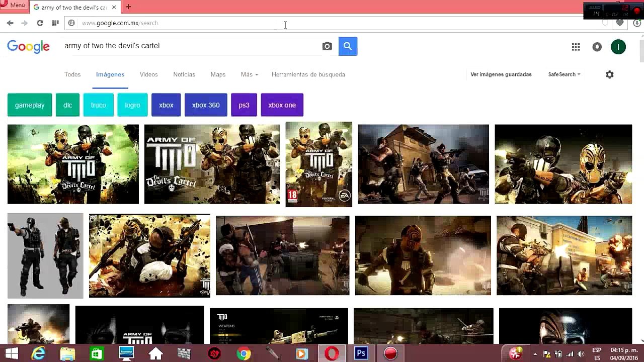Screen dimensions: 644x362
Task: Open the white house taskbar icon
Action: [x=155, y=353]
